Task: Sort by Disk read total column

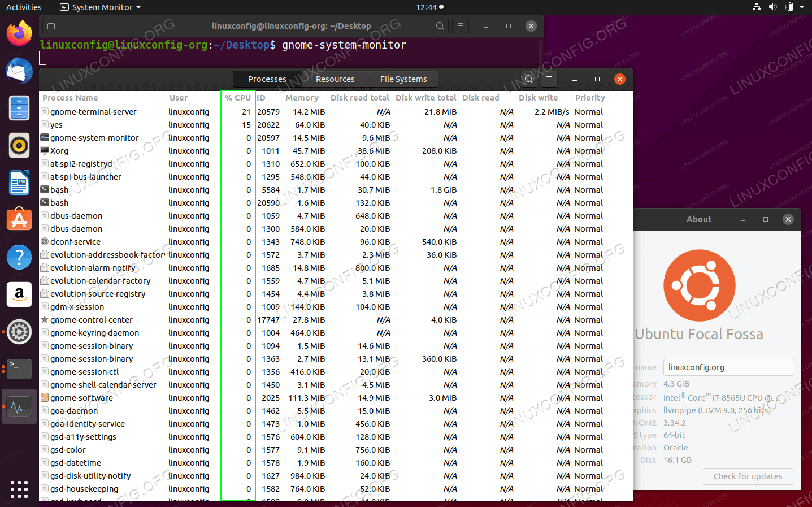Action: click(x=360, y=98)
